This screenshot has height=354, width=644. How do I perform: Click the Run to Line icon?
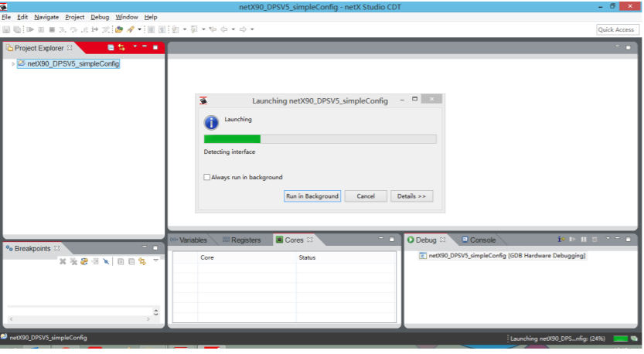click(95, 29)
